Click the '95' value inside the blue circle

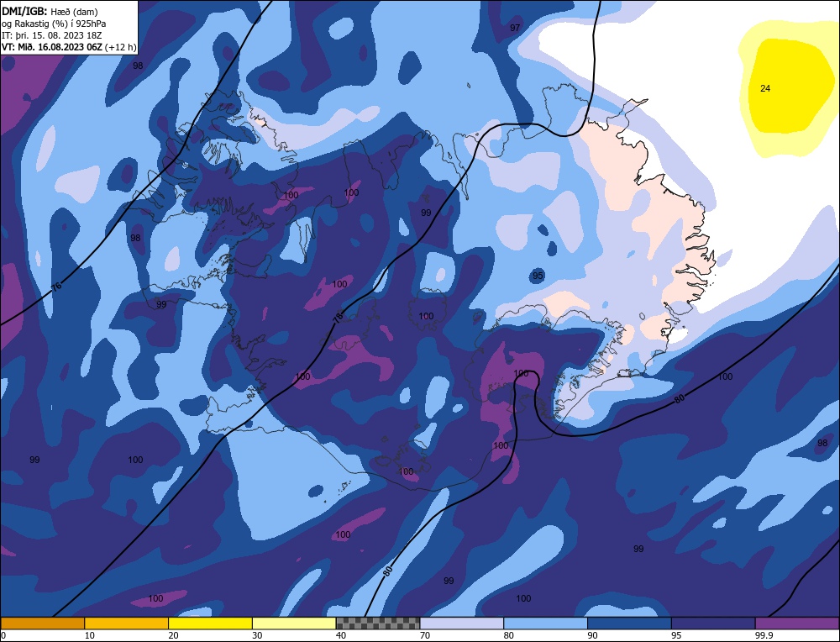(x=538, y=276)
